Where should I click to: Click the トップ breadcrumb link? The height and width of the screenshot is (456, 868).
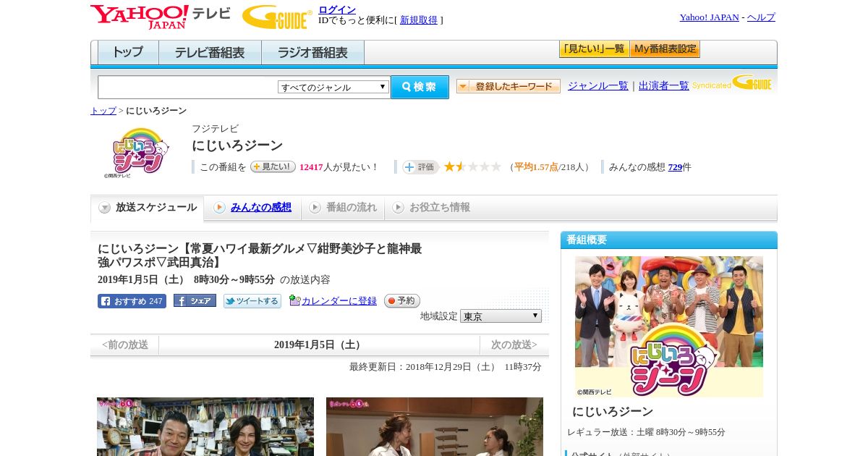tap(103, 111)
